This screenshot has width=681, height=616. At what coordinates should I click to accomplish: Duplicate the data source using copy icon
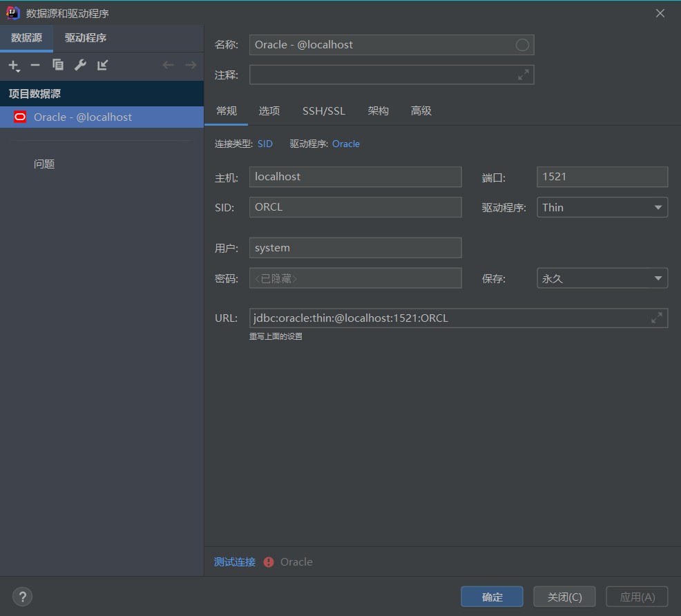tap(58, 66)
